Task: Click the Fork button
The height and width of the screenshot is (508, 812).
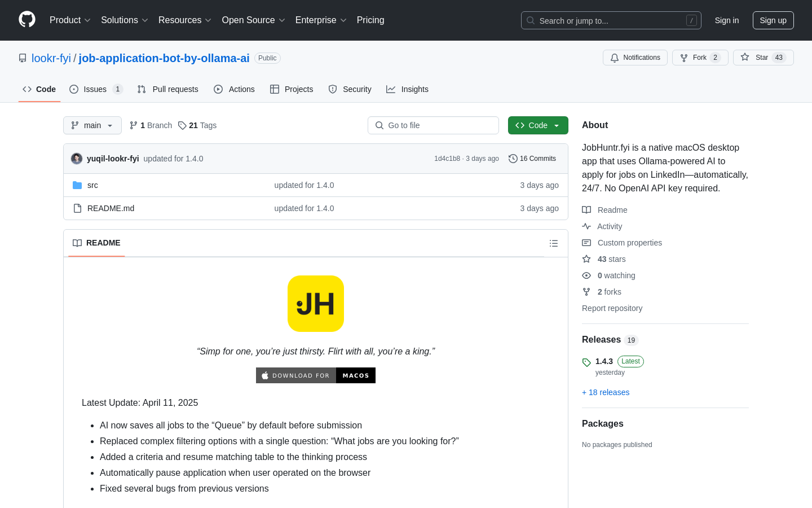Action: point(700,58)
